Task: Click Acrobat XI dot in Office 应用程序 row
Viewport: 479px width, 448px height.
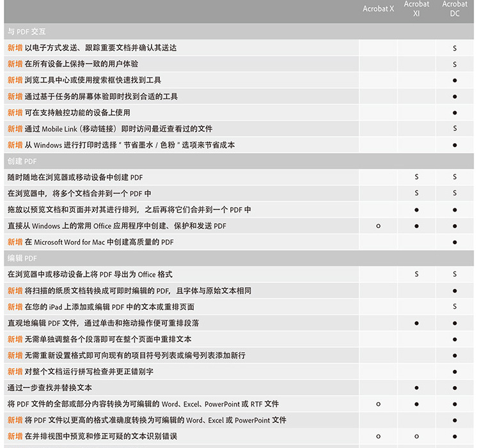Action: tap(416, 226)
